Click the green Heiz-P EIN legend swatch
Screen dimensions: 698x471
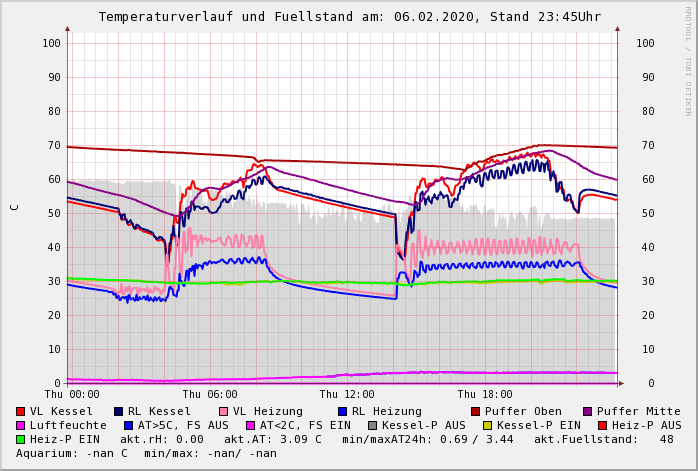tap(21, 439)
